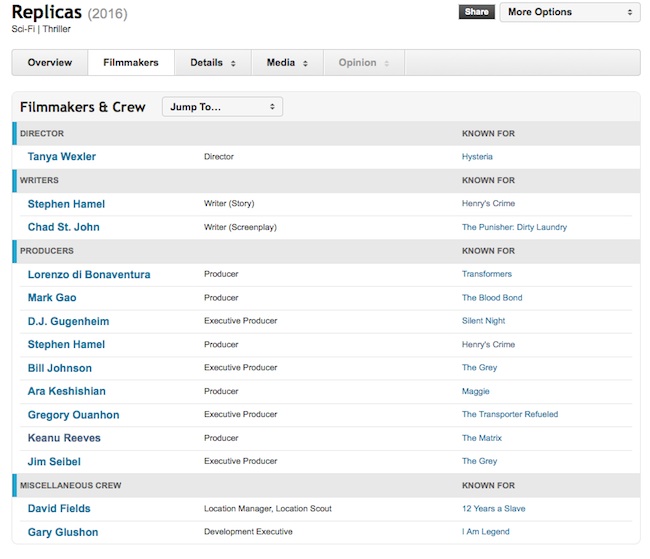This screenshot has height=559, width=650.
Task: View David Fields' profile
Action: coord(60,509)
